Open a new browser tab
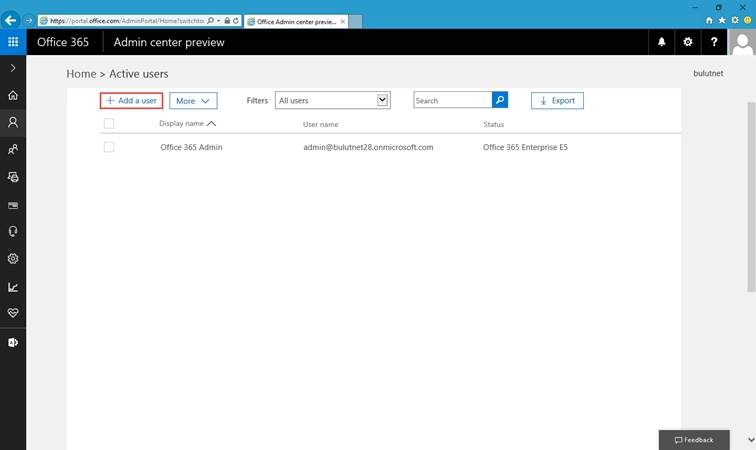This screenshot has width=756, height=450. coord(355,22)
